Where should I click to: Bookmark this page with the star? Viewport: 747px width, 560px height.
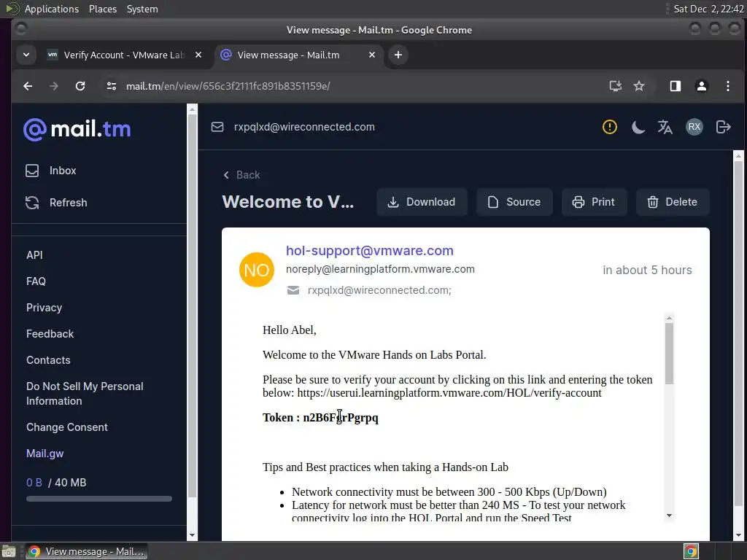639,86
